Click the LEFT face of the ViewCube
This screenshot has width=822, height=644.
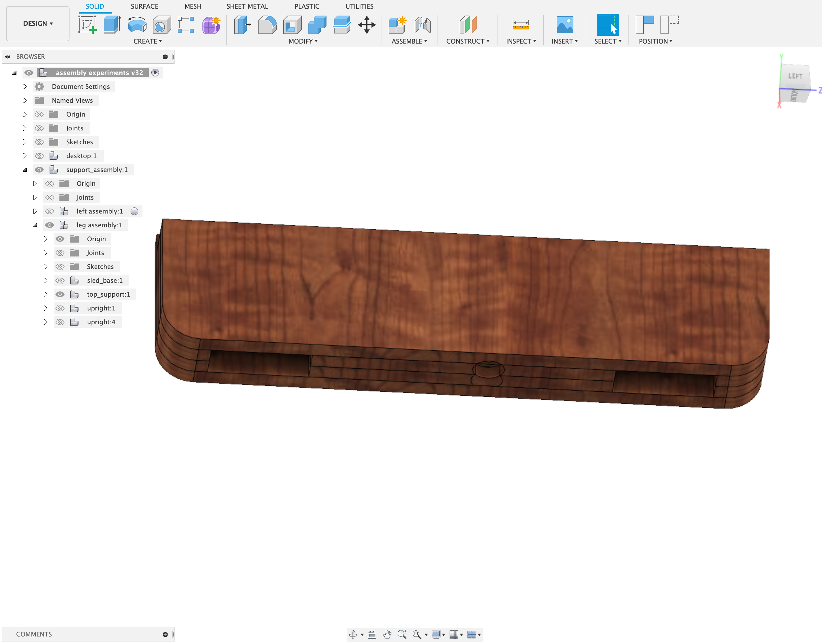coord(795,76)
